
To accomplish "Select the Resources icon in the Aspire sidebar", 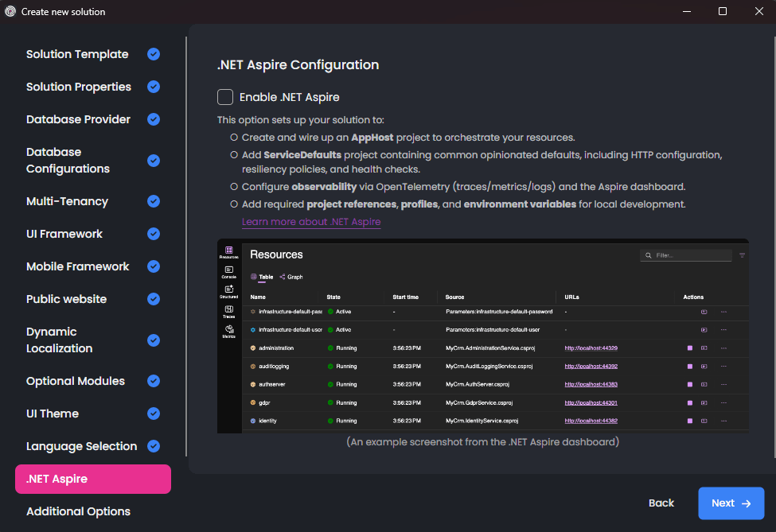I will click(228, 249).
